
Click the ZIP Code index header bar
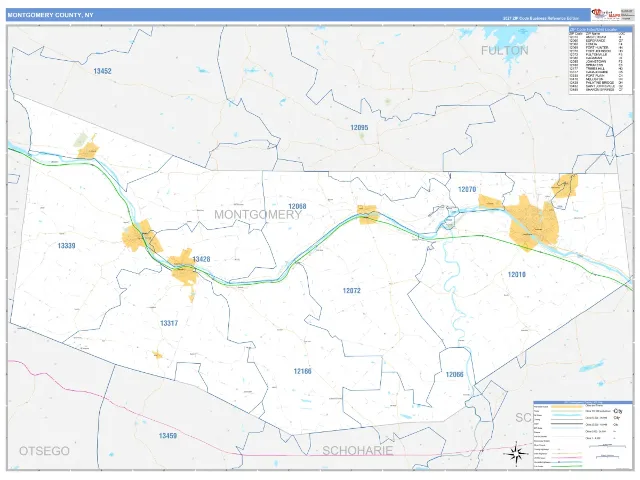pos(600,29)
